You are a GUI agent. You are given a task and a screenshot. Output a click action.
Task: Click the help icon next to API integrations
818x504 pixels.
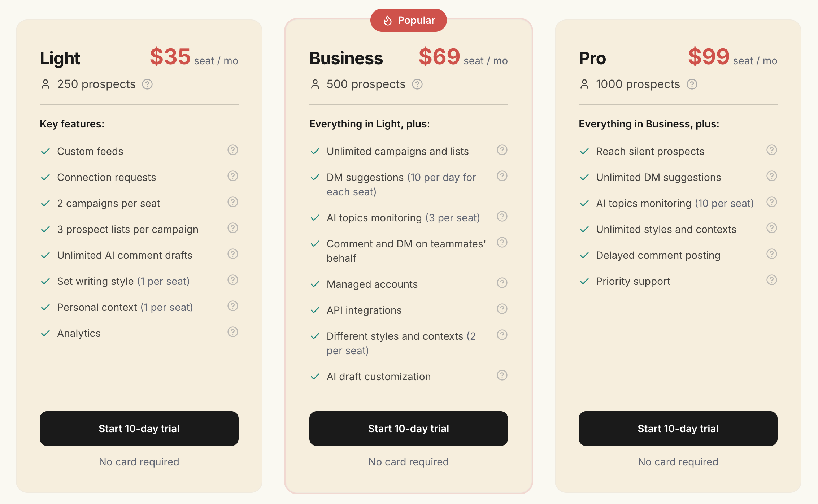(502, 309)
